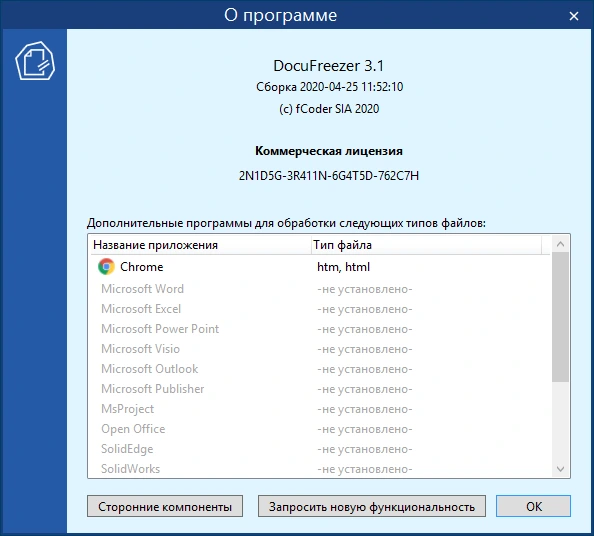Click the license key 2N1D5G-3R411N text

(x=329, y=176)
